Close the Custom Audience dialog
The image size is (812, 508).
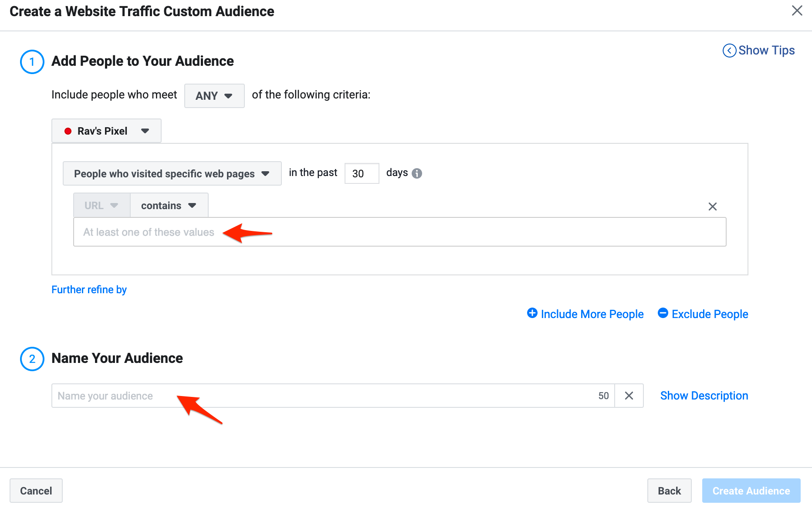[x=797, y=10]
